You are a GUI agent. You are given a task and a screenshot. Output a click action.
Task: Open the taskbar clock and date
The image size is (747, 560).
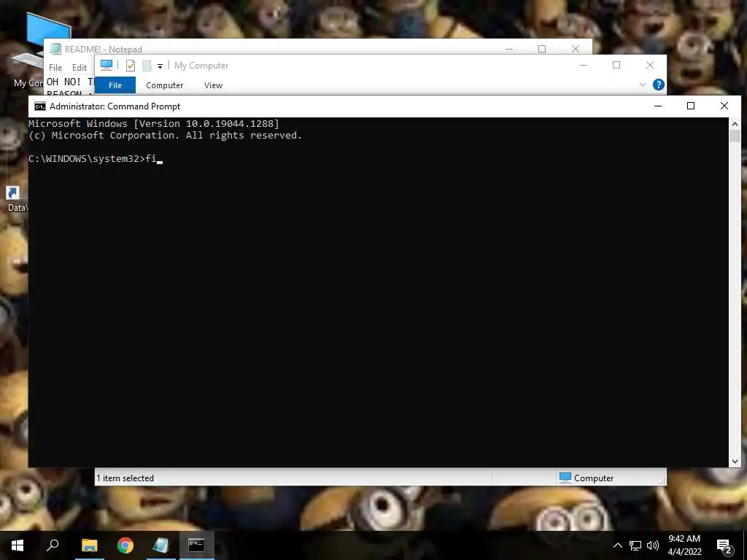[x=684, y=545]
